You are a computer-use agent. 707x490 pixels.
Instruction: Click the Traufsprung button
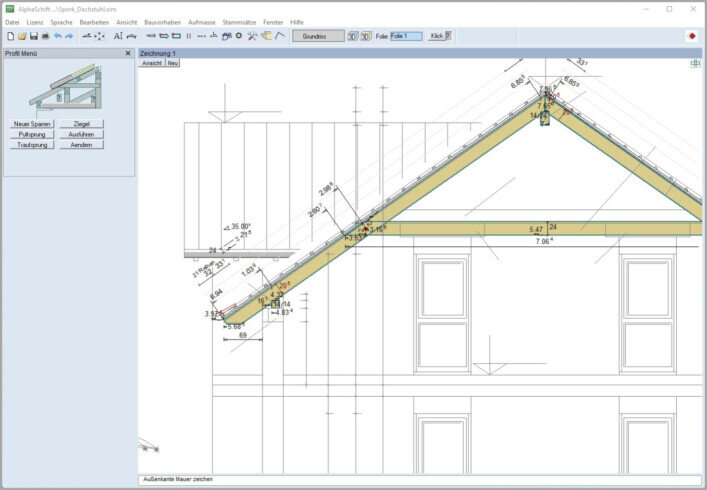point(33,145)
